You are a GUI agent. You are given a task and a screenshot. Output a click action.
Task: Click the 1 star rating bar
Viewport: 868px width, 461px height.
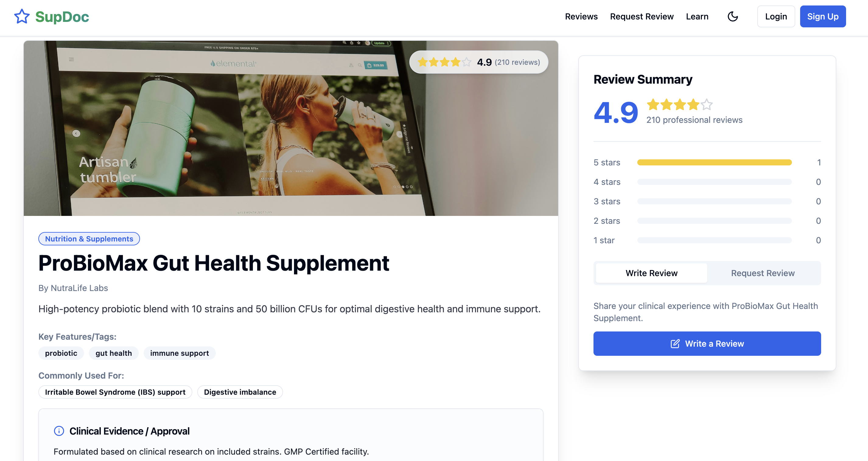[714, 241]
